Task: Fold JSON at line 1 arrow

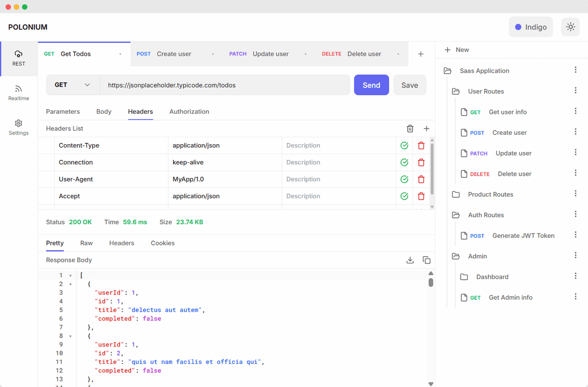Action: (x=70, y=276)
